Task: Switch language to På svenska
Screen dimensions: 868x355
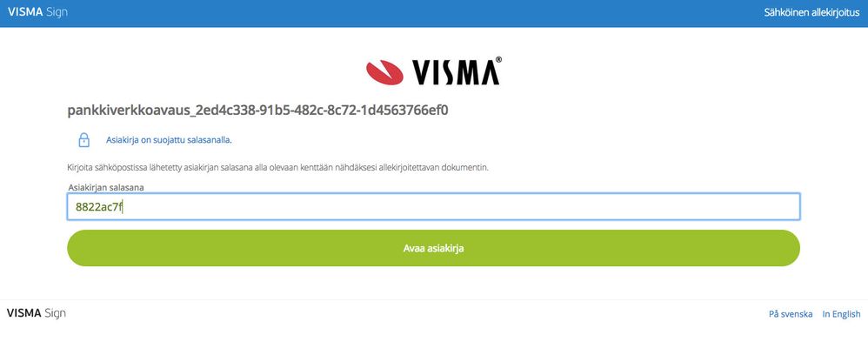Action: pos(791,314)
